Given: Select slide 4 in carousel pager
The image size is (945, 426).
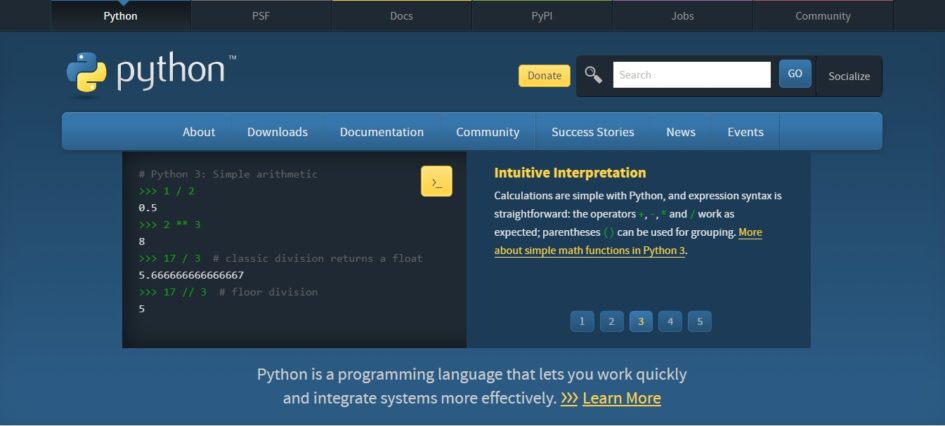Looking at the screenshot, I should point(670,321).
